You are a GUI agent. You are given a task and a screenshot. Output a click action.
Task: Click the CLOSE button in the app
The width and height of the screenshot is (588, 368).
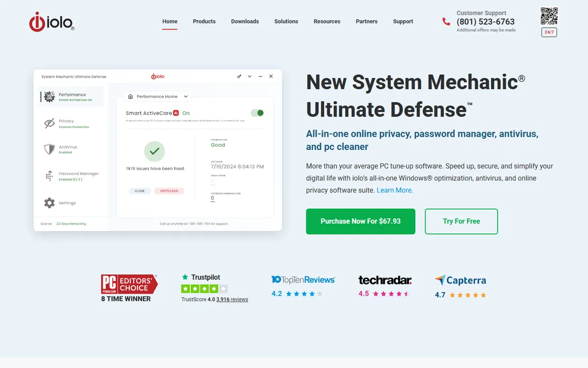click(x=140, y=191)
